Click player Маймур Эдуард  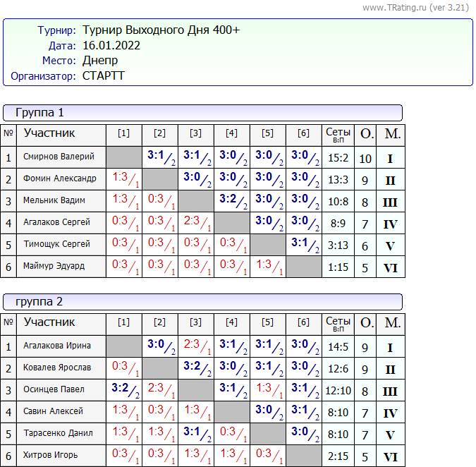pyautogui.click(x=54, y=267)
